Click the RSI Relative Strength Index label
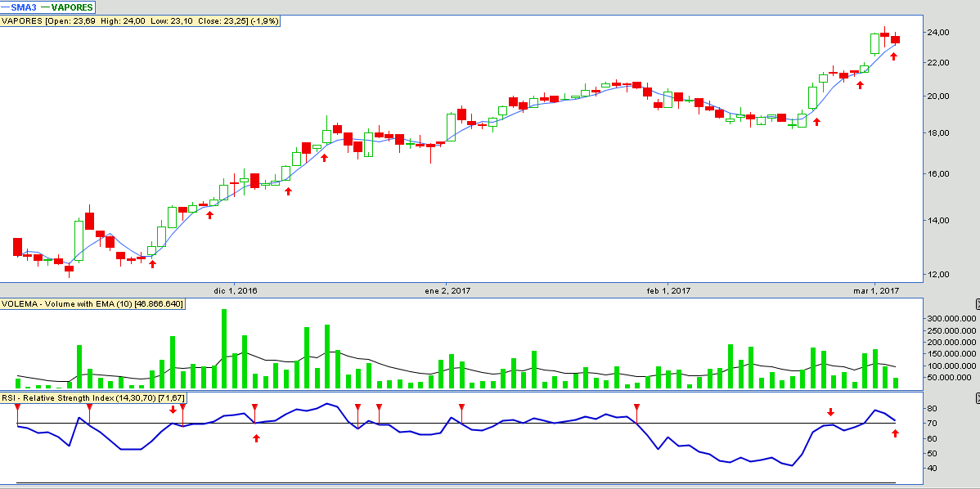Image resolution: width=980 pixels, height=489 pixels. (93, 397)
